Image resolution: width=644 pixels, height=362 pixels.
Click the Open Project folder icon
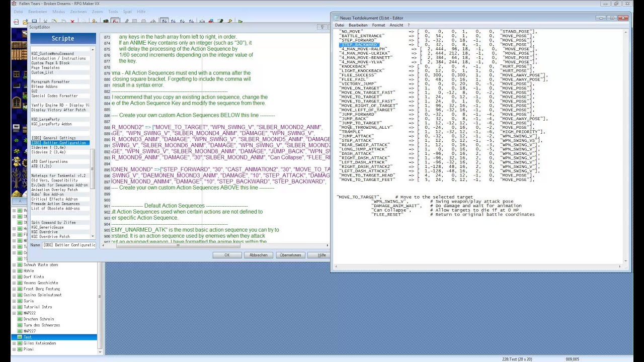(x=25, y=22)
